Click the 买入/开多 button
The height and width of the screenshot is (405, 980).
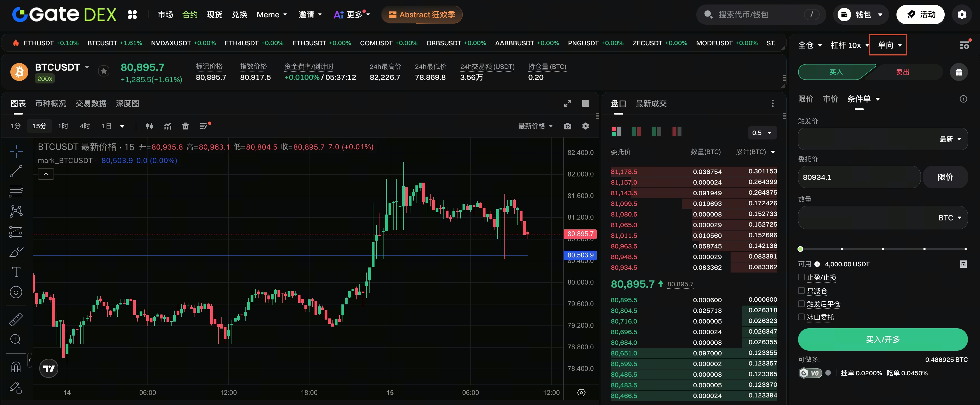click(x=883, y=339)
